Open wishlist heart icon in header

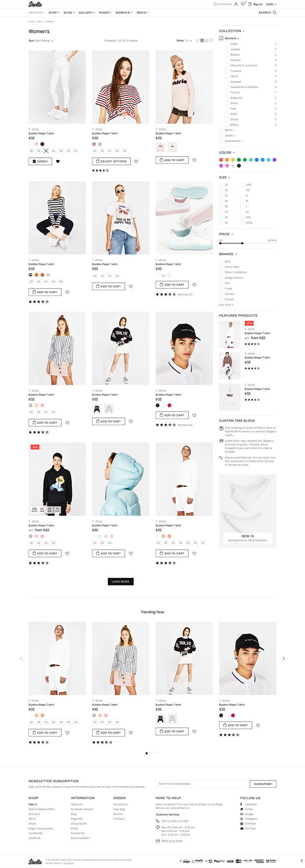pos(243,4)
